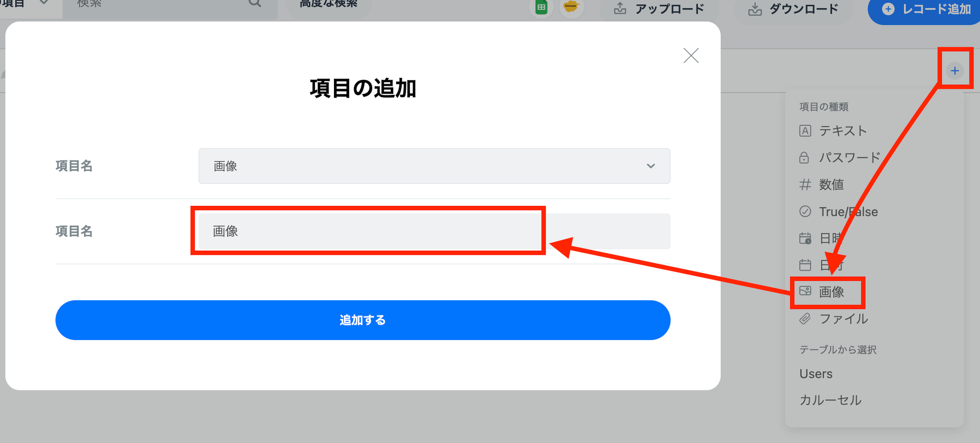
Task: Select ファイル field type
Action: pos(834,318)
